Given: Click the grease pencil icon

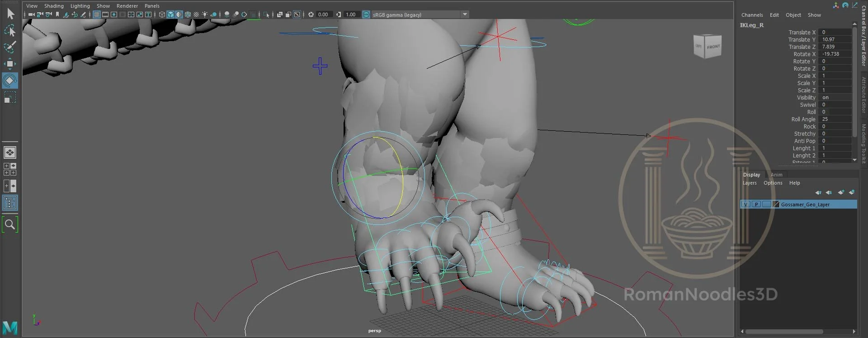Looking at the screenshot, I should [83, 14].
